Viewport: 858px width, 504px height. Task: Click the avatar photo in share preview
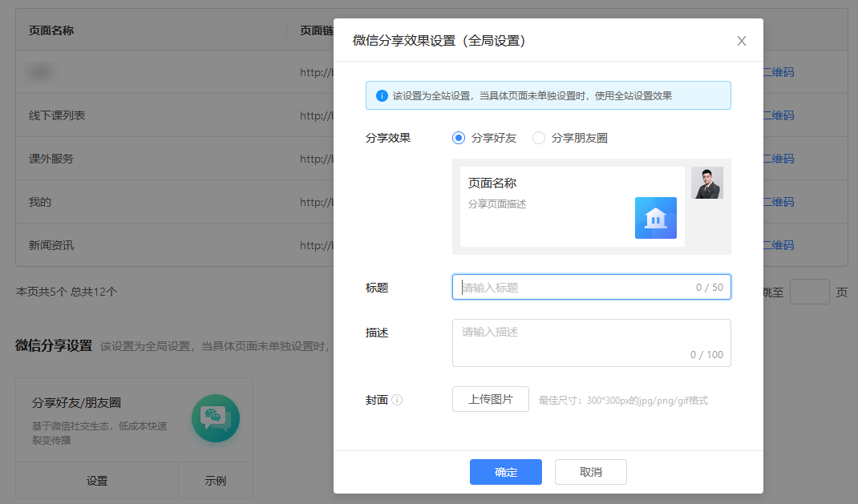tap(706, 183)
